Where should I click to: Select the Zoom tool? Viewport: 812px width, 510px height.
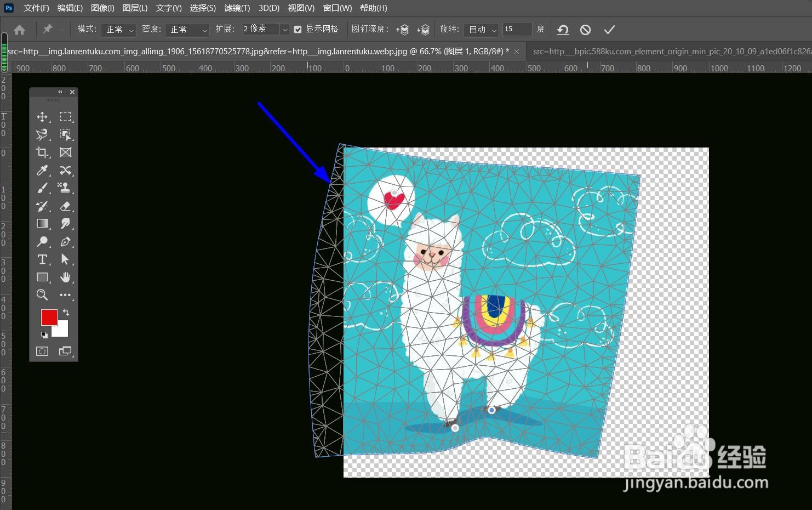(42, 295)
